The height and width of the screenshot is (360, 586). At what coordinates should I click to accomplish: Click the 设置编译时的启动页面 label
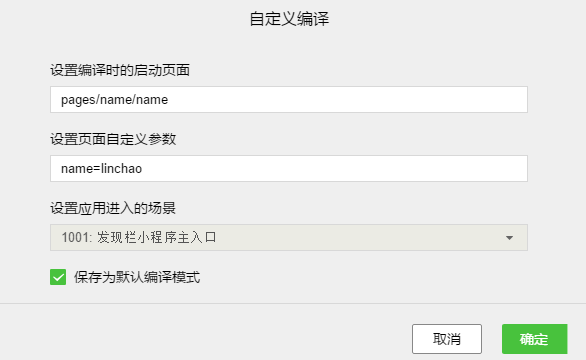pyautogui.click(x=120, y=70)
